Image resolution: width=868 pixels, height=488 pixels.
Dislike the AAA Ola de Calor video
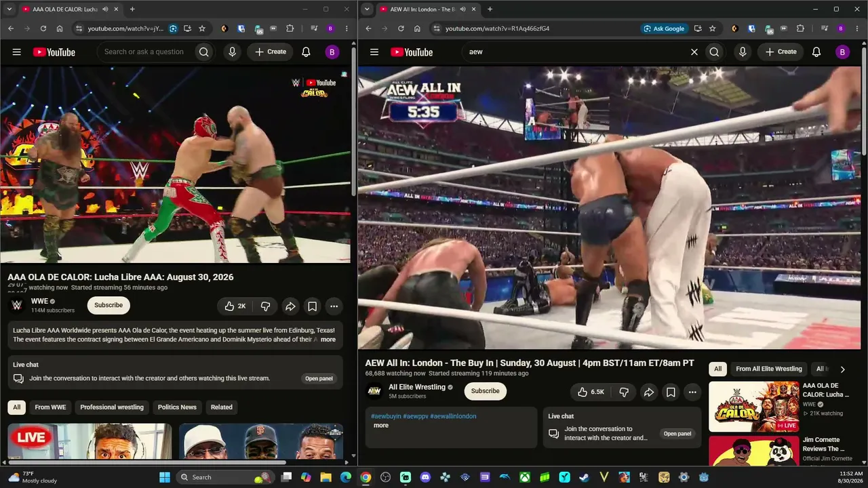pyautogui.click(x=265, y=306)
